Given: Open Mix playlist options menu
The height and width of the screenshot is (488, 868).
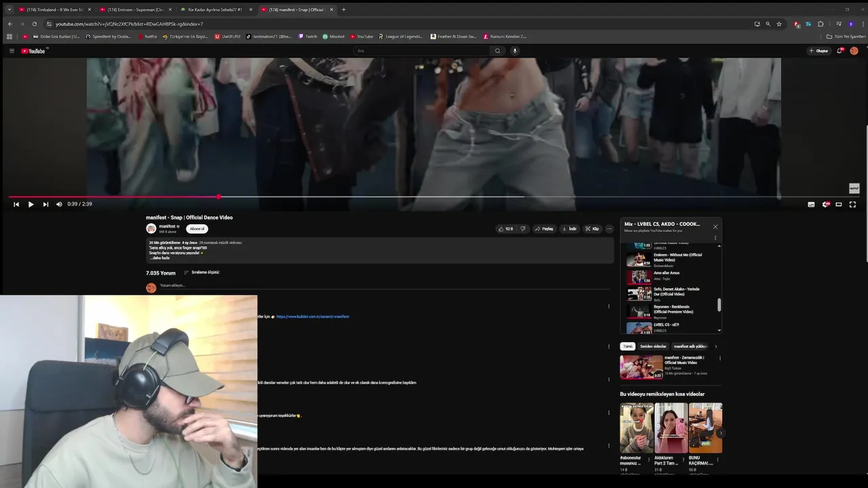Looking at the screenshot, I should [715, 238].
